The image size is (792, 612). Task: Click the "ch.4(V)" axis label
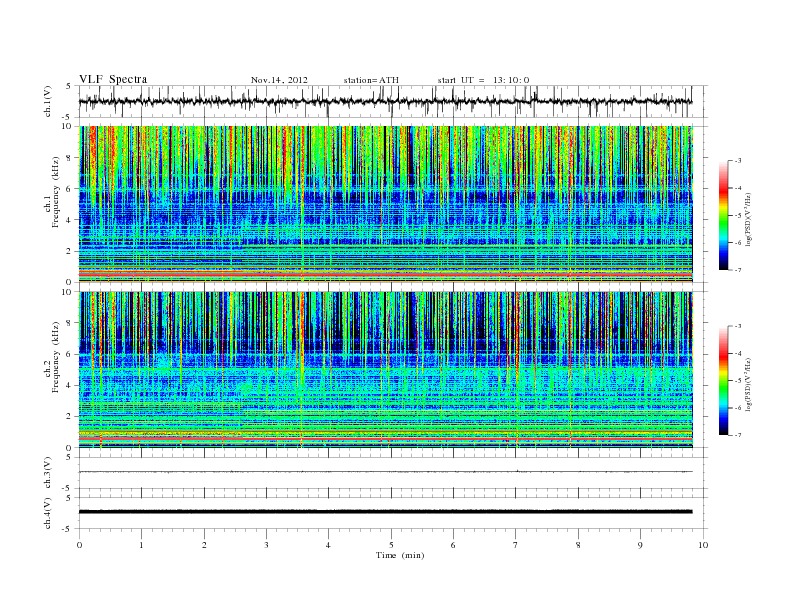coord(48,513)
